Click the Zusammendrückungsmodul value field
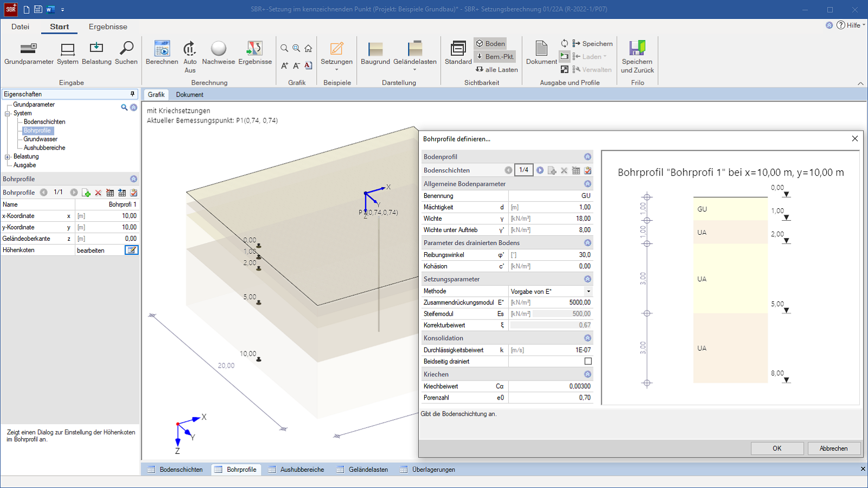Viewport: 868px width, 488px height. (551, 303)
